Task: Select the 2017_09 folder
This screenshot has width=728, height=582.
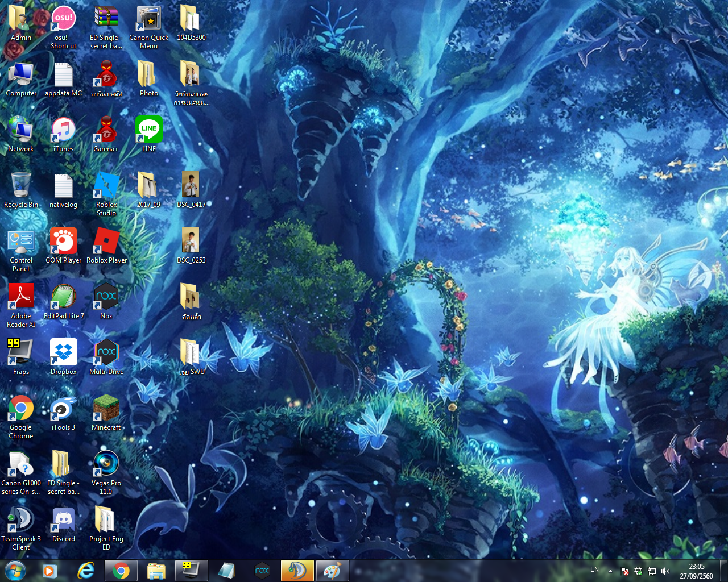Action: 149,190
